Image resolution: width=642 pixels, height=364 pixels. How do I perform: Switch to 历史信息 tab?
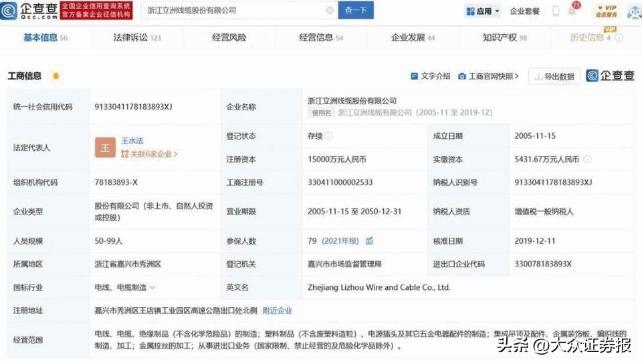click(x=590, y=37)
